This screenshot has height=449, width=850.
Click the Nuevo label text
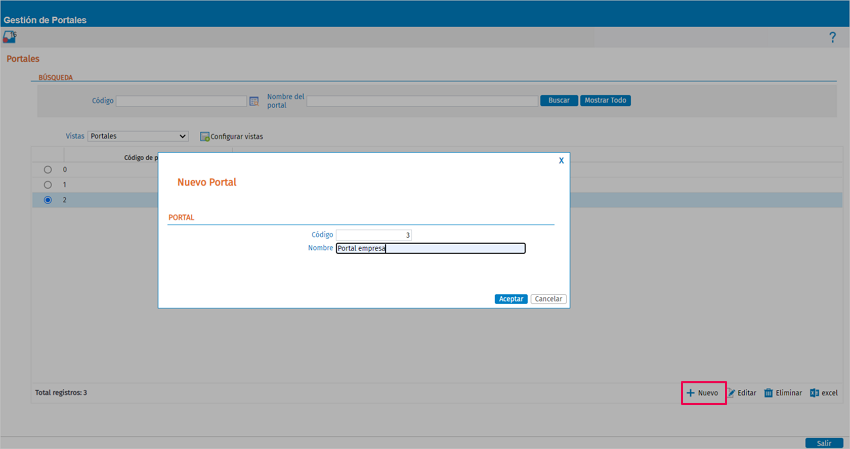[707, 393]
